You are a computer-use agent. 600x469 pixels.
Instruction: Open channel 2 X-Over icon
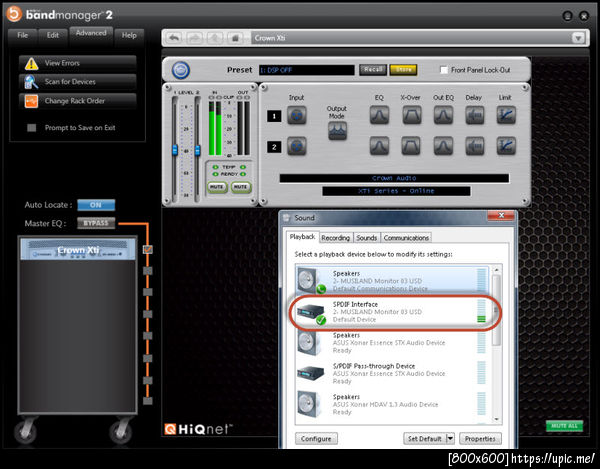(411, 146)
